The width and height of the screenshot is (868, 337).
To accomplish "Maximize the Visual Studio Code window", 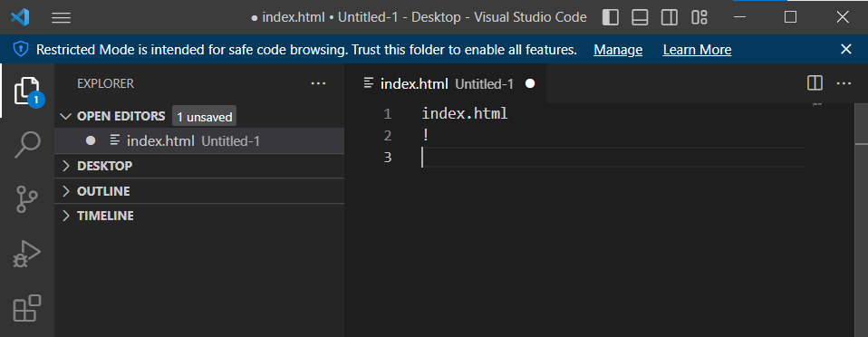I will (790, 18).
